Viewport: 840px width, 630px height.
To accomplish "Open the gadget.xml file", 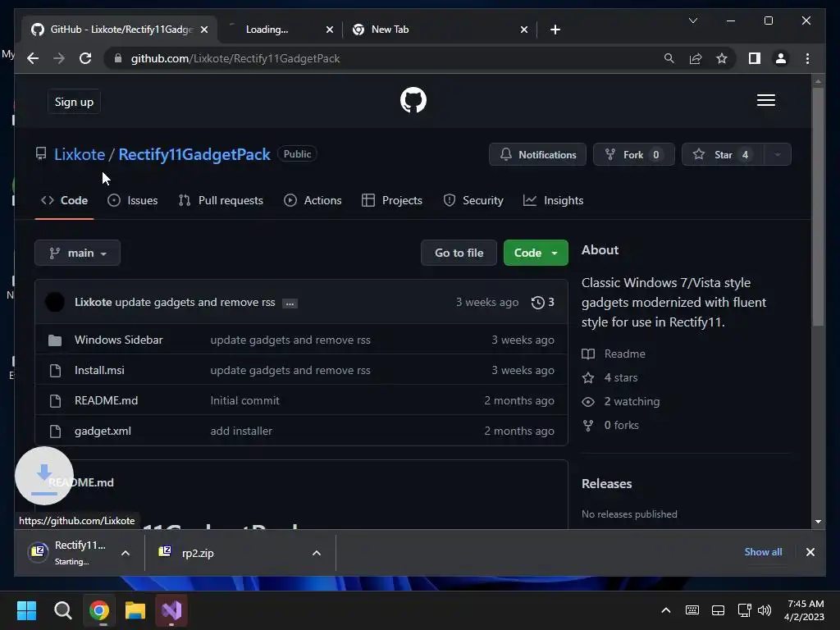I will (103, 431).
